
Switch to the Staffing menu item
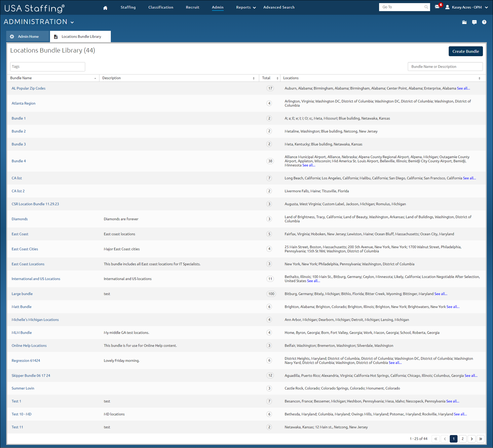(128, 7)
